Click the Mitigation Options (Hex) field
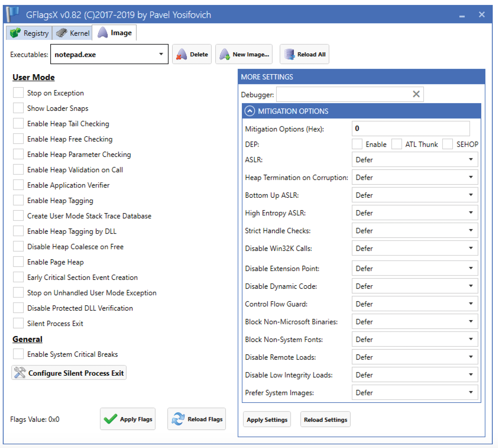The image size is (498, 448). 411,128
